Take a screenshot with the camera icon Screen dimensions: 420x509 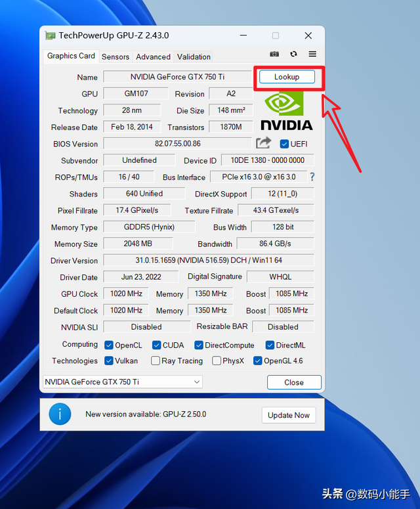[274, 54]
